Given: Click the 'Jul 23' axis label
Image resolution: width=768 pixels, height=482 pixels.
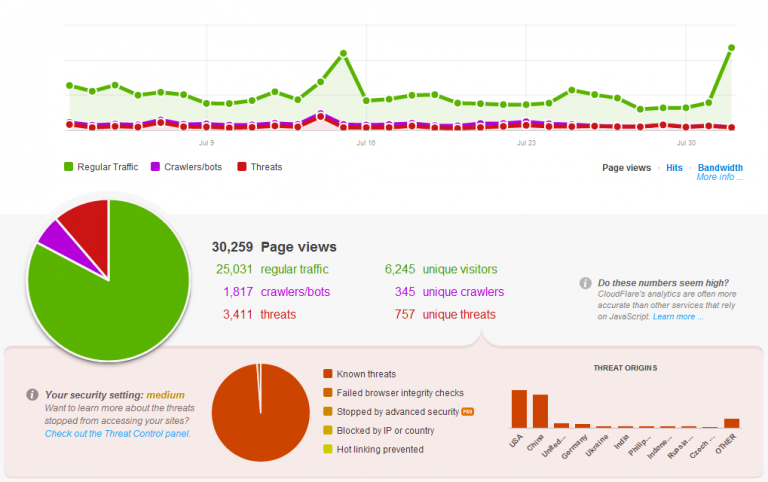Looking at the screenshot, I should coord(527,143).
